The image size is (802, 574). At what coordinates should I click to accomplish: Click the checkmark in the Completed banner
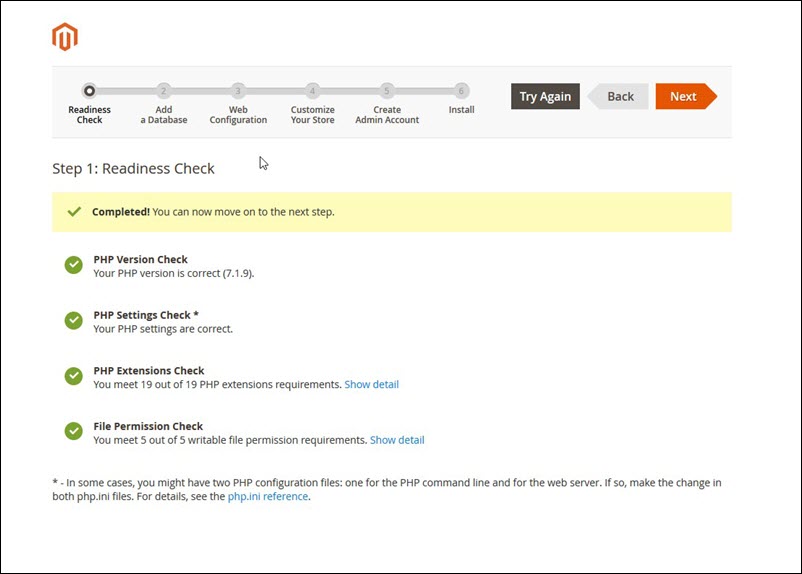(74, 212)
